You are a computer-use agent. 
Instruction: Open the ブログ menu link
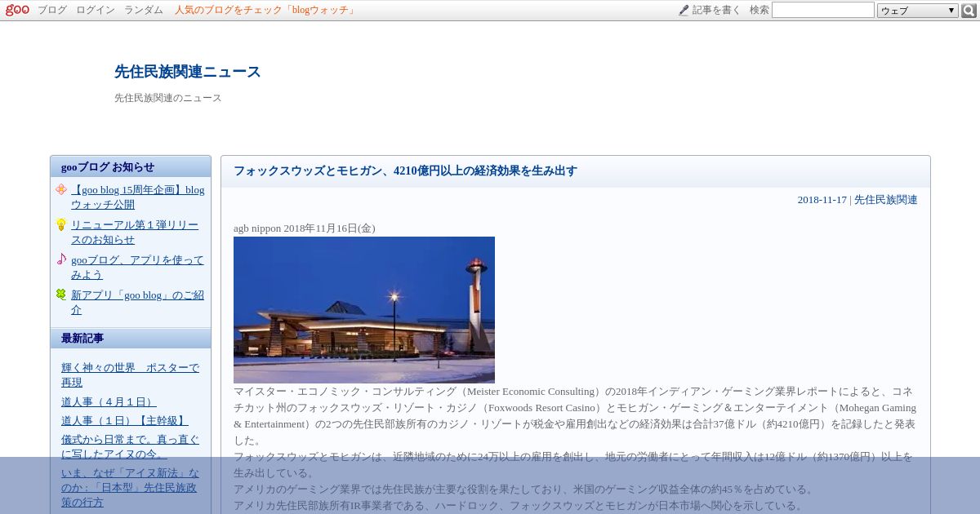click(52, 10)
